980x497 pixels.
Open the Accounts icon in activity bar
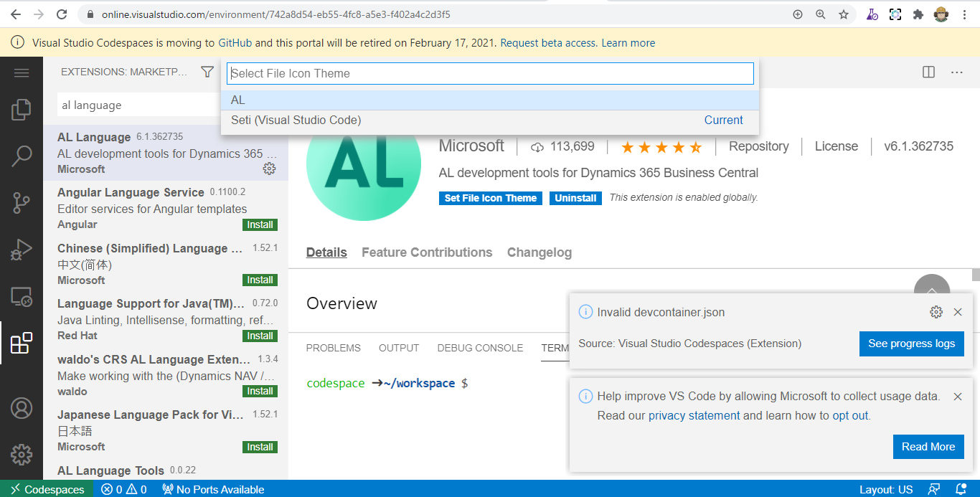(22, 407)
